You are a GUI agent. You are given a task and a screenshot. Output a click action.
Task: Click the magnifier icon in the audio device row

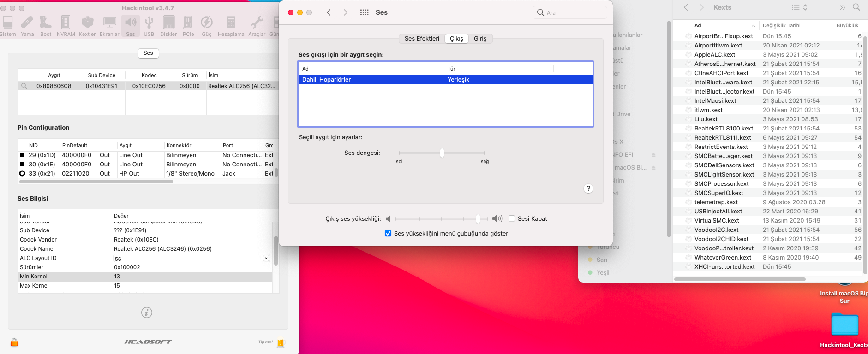24,86
